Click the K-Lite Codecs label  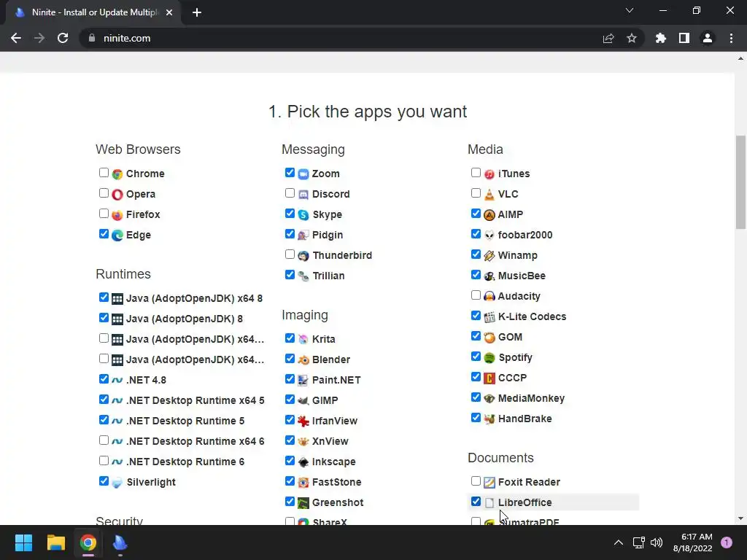click(532, 316)
